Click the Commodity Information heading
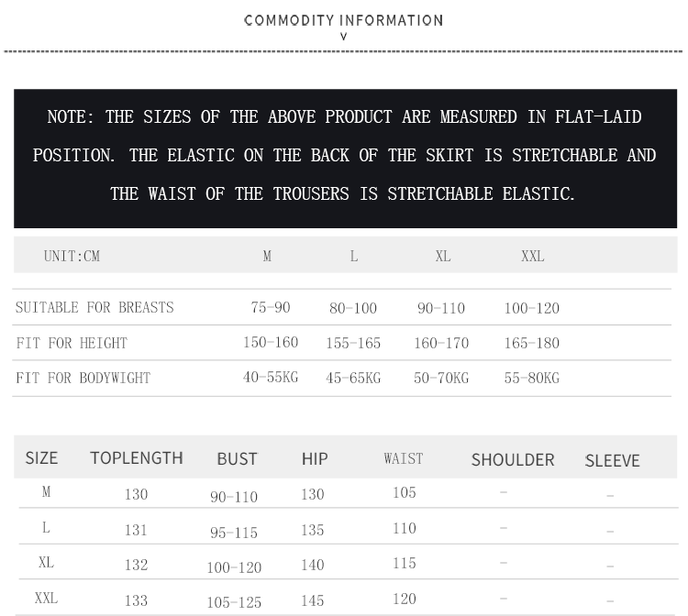This screenshot has width=688, height=616. pyautogui.click(x=344, y=20)
